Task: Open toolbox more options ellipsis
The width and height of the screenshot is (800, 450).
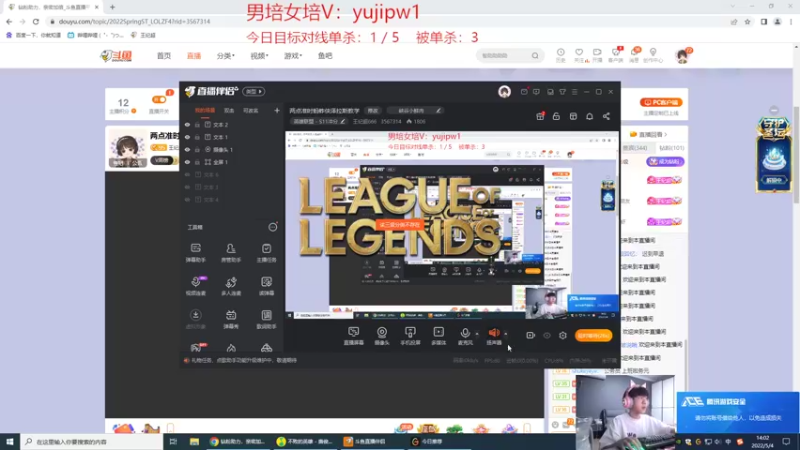Action: (x=273, y=227)
